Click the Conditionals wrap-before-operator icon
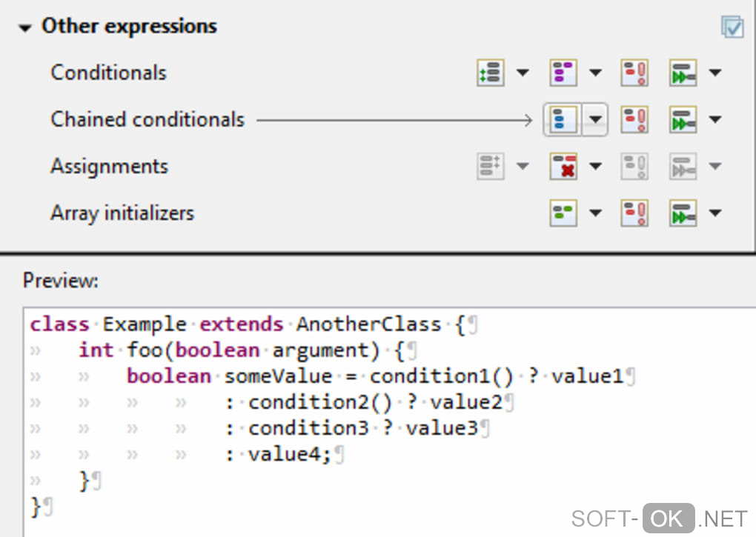 coord(683,73)
